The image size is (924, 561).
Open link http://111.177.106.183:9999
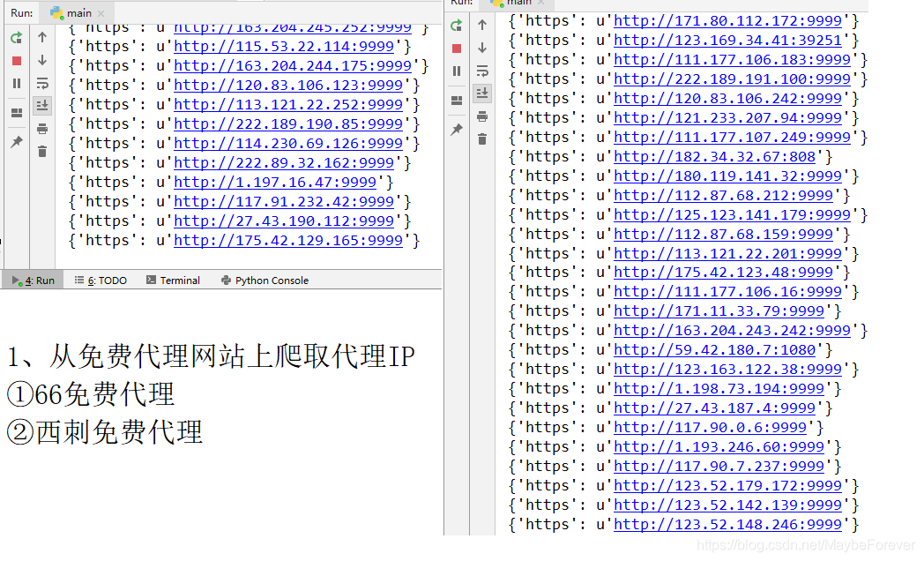point(733,59)
